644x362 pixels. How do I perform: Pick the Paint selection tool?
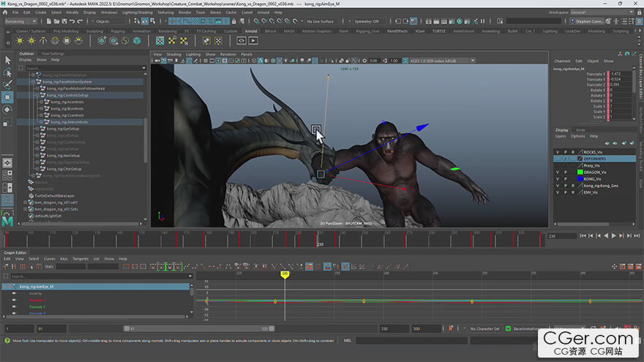[x=7, y=85]
